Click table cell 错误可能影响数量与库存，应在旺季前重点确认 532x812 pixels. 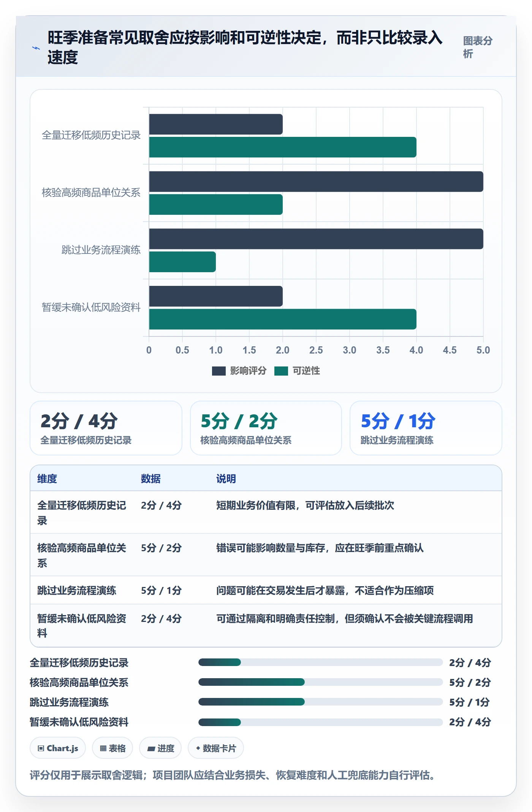(x=320, y=548)
